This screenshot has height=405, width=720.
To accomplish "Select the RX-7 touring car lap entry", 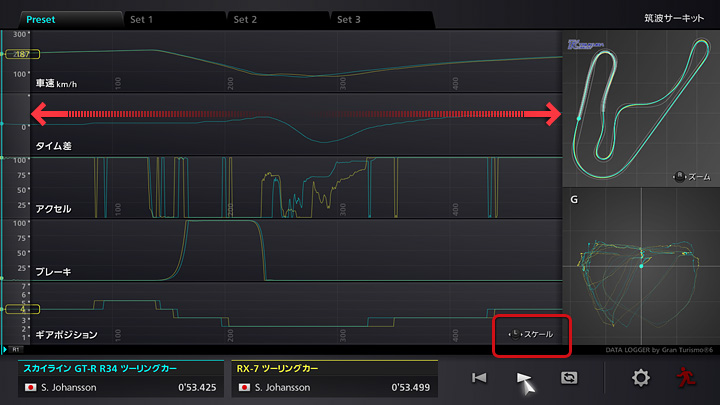I will 335,378.
